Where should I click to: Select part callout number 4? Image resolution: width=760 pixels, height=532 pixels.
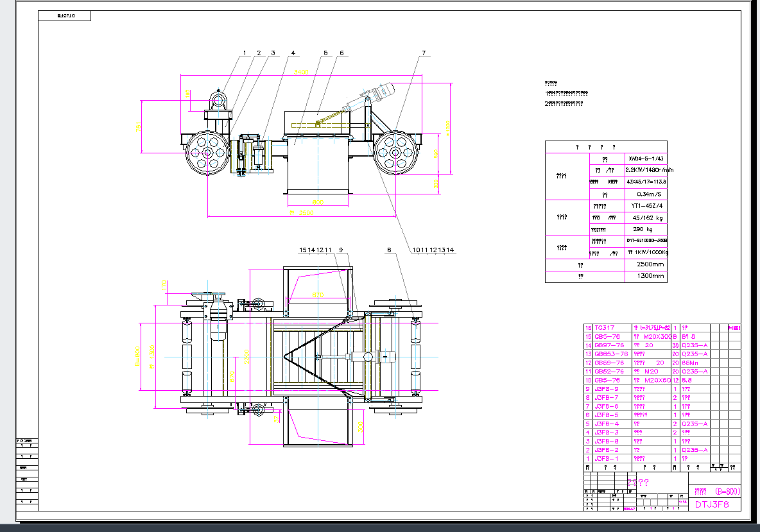tap(293, 53)
